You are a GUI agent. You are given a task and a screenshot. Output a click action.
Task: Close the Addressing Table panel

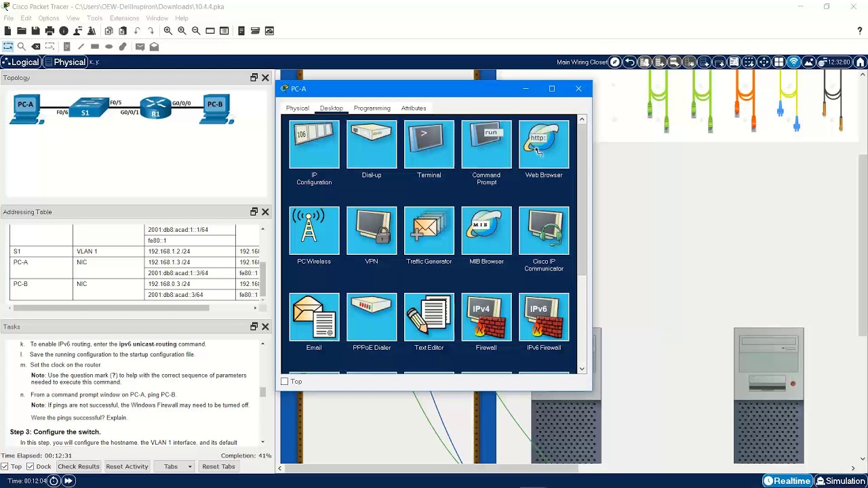pos(265,211)
